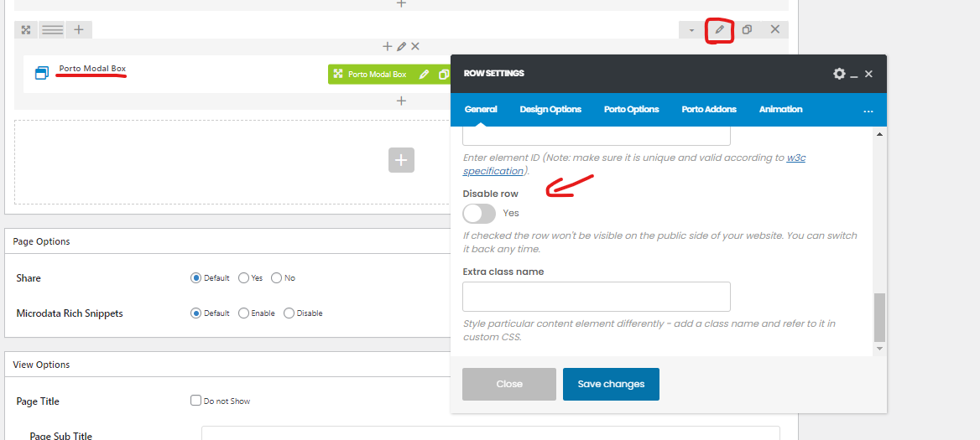Click the Extra class name field
This screenshot has width=980, height=440.
click(x=597, y=297)
